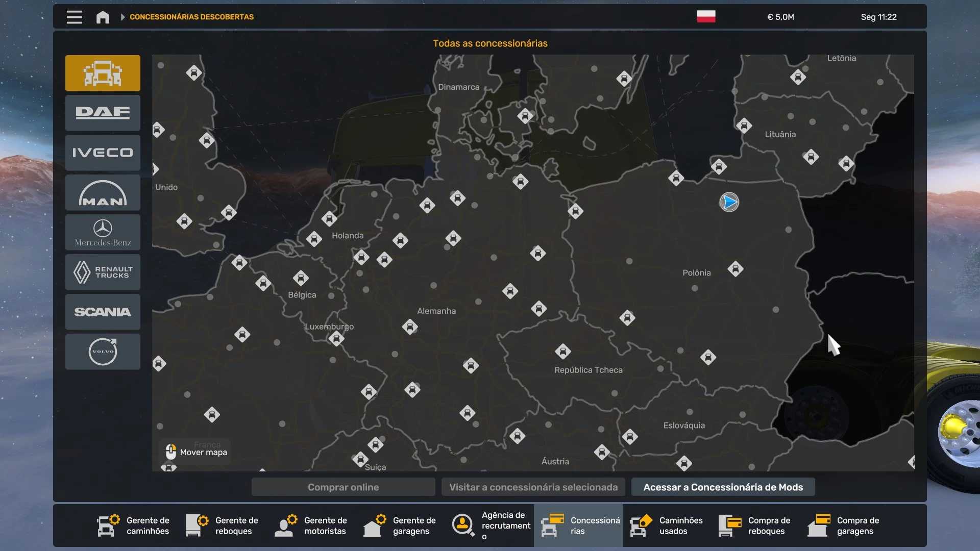This screenshot has height=551, width=980.
Task: Filter dealerships by MAN brand
Action: 103,193
